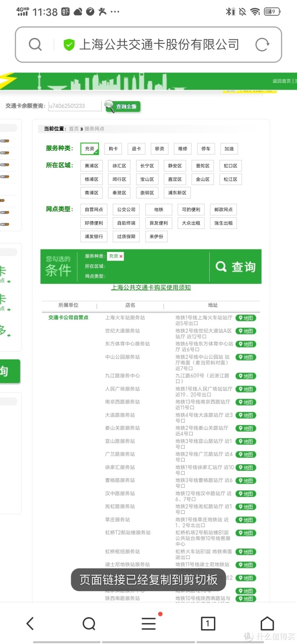Image resolution: width=297 pixels, height=644 pixels.
Task: Select 浦东新区 district
Action: click(x=177, y=192)
